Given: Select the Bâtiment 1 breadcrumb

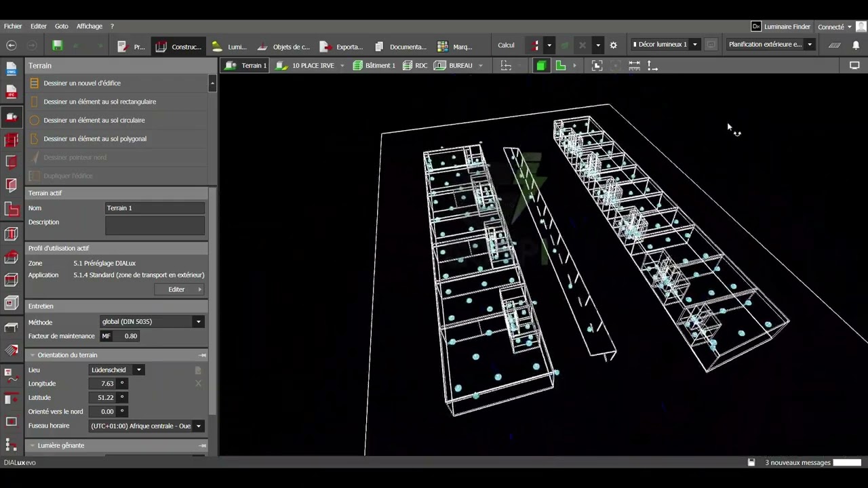Looking at the screenshot, I should [x=374, y=66].
